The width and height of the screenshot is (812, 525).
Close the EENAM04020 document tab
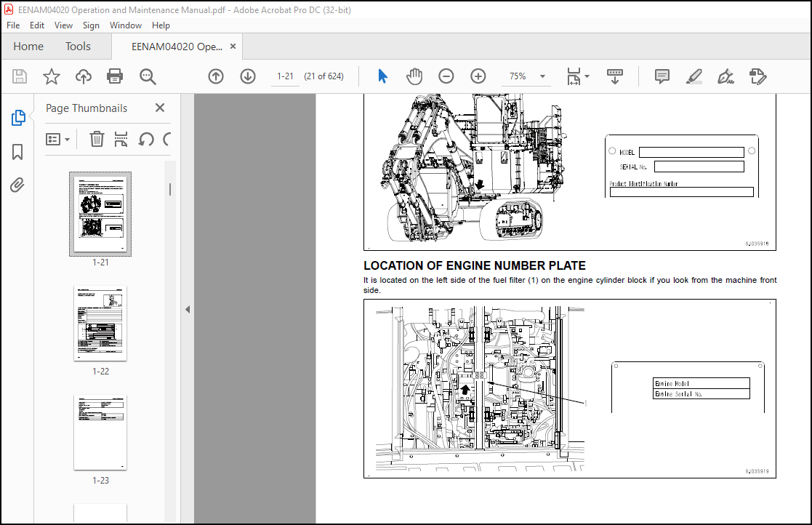coord(233,46)
